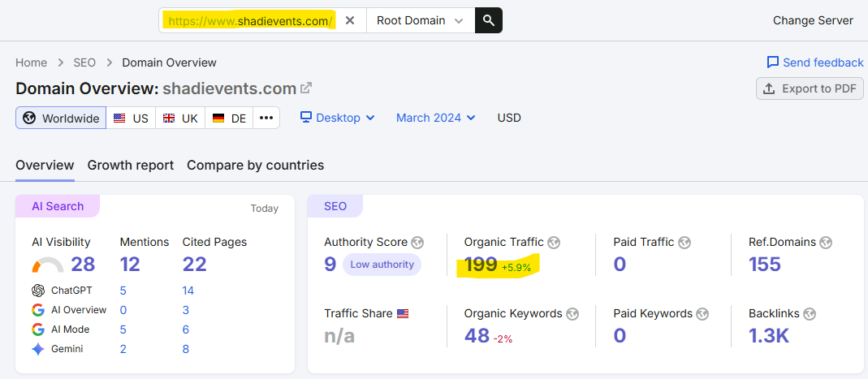
Task: Open ChatGPT mentions count 5
Action: pyautogui.click(x=123, y=291)
